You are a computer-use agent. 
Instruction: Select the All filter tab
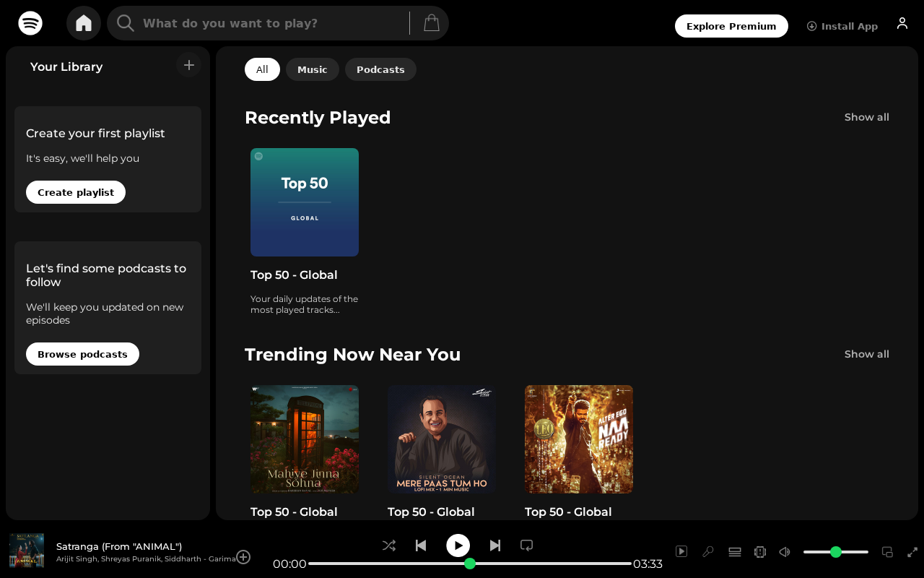click(262, 69)
